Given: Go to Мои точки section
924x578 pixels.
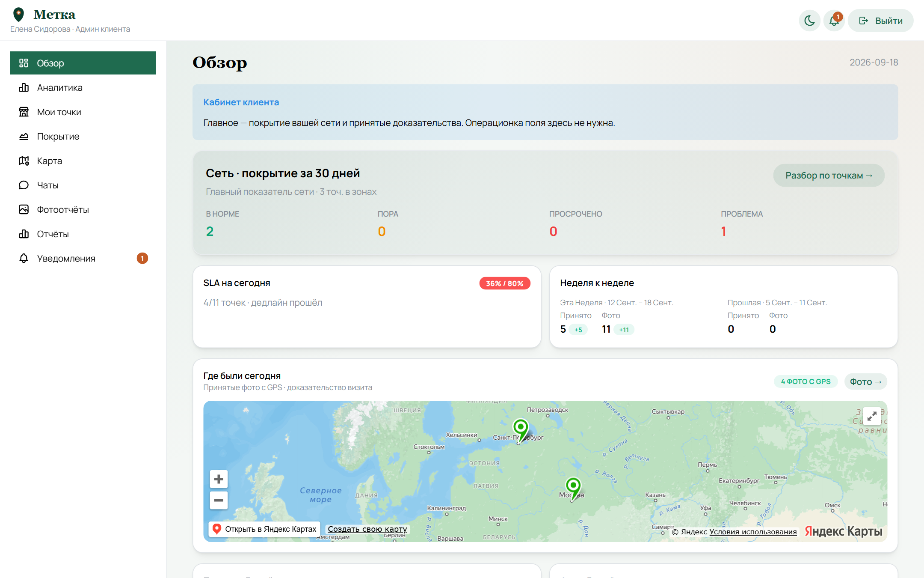Looking at the screenshot, I should coord(83,112).
